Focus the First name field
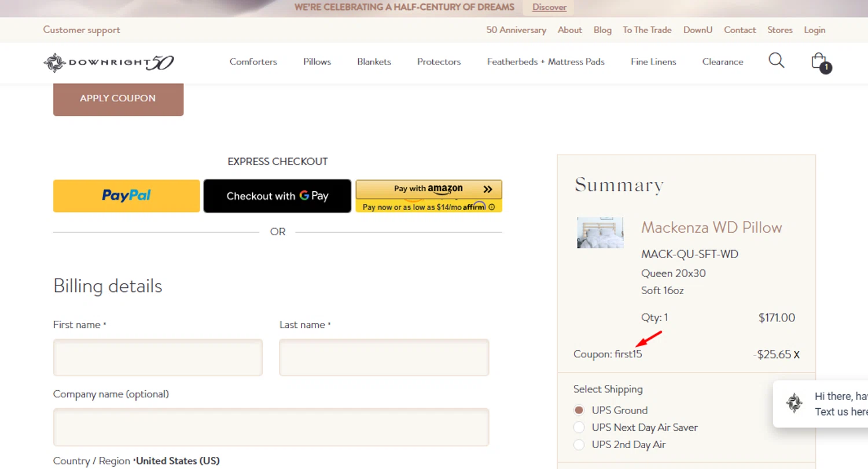This screenshot has height=469, width=868. (157, 357)
